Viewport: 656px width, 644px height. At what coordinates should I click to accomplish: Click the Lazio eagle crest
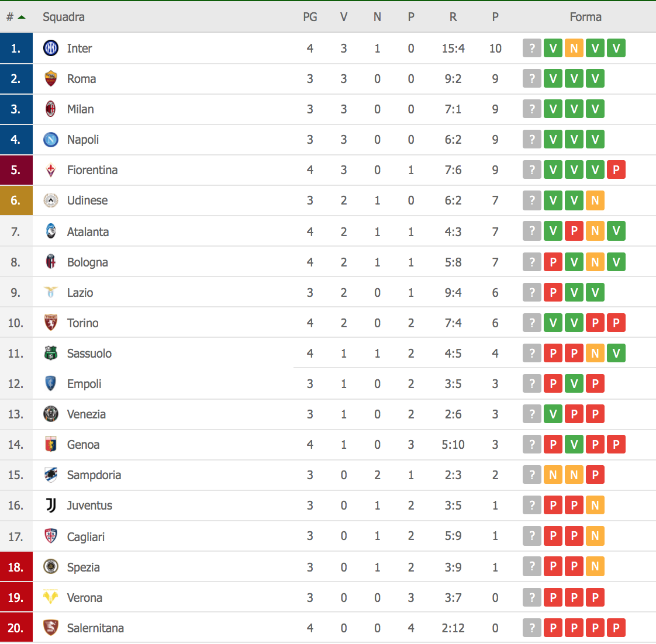(x=51, y=293)
